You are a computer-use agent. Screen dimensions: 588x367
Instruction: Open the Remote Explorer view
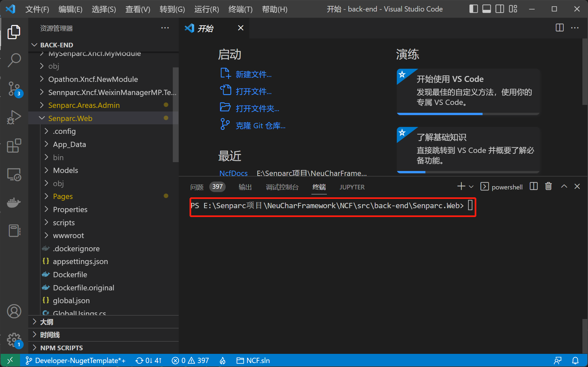[14, 174]
